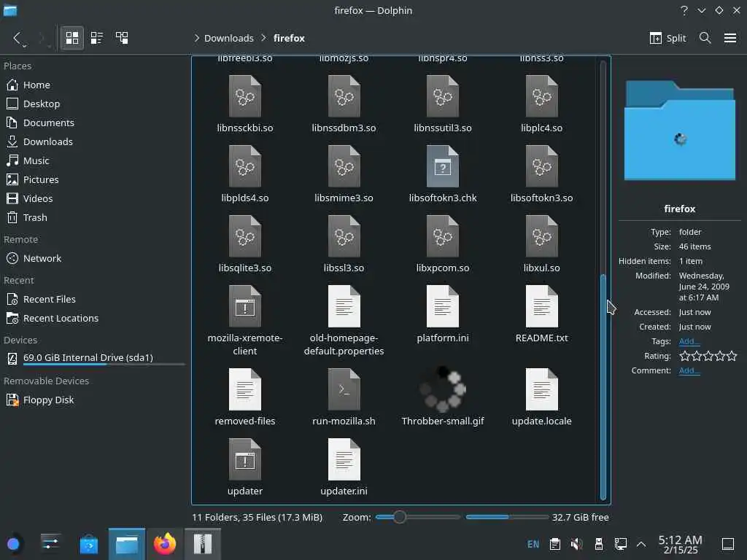
Task: Open the Search tool
Action: 705,38
